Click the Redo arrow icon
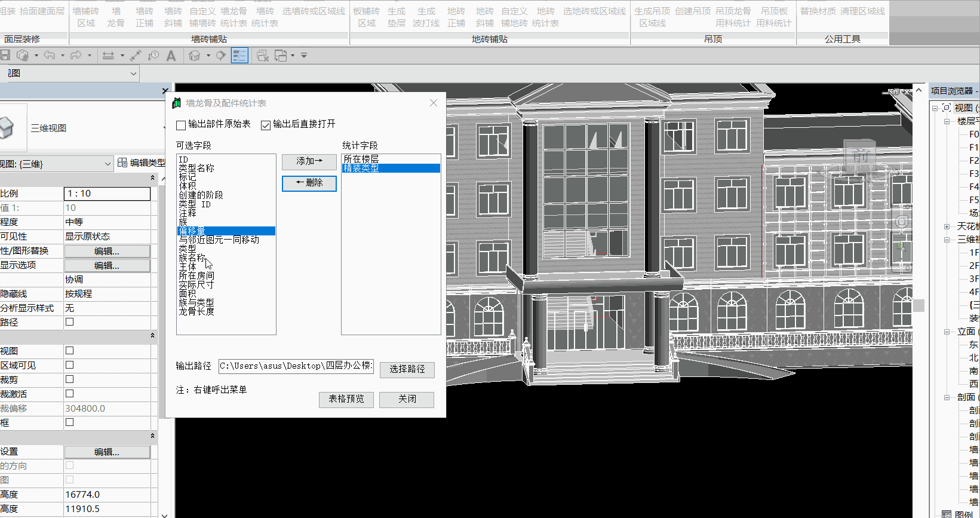Image resolution: width=980 pixels, height=518 pixels. [76, 56]
